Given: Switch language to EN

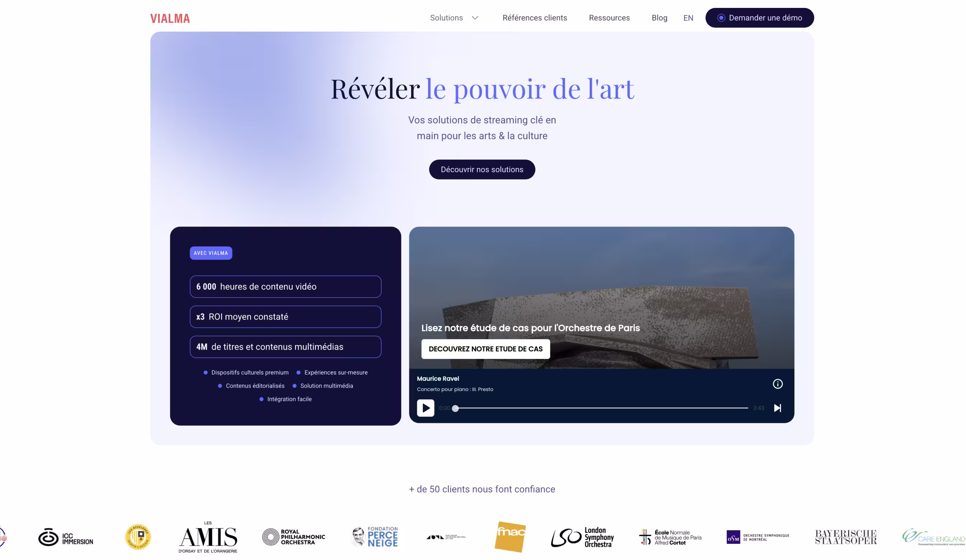Looking at the screenshot, I should (688, 18).
